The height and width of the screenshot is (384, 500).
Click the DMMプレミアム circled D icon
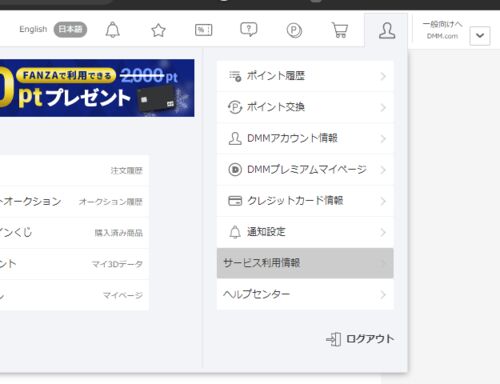coord(235,170)
